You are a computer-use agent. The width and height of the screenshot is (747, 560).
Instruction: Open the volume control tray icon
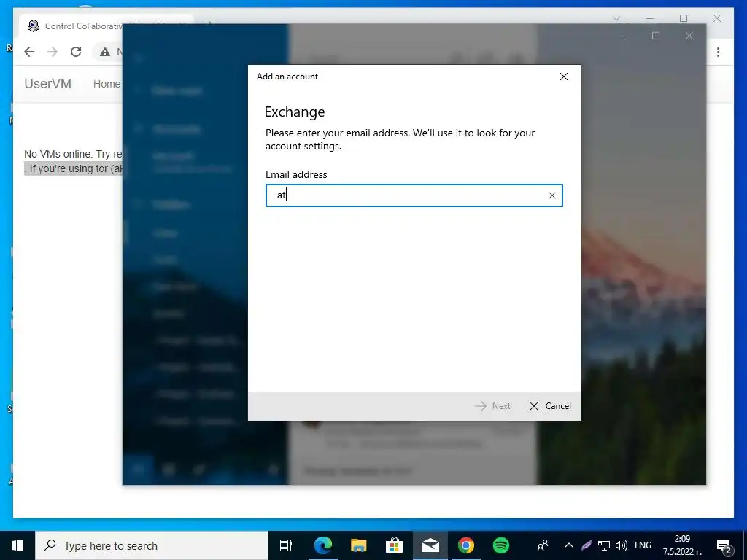pos(621,545)
